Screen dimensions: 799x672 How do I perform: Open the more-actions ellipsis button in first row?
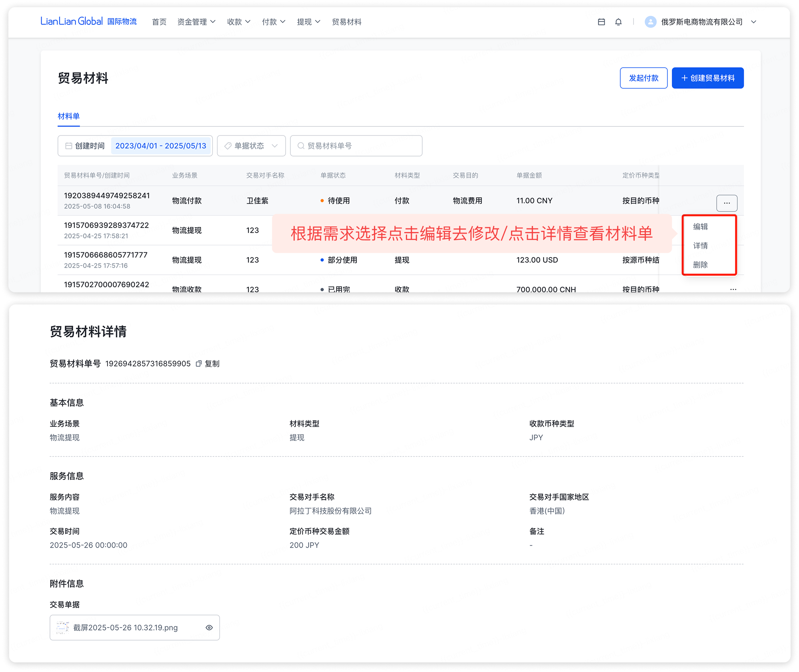727,203
